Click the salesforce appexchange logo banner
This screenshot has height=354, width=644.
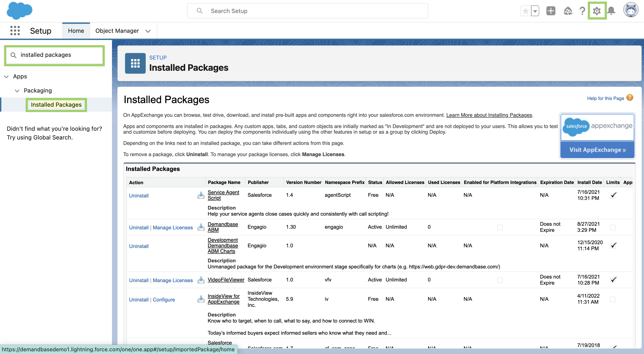pyautogui.click(x=597, y=127)
